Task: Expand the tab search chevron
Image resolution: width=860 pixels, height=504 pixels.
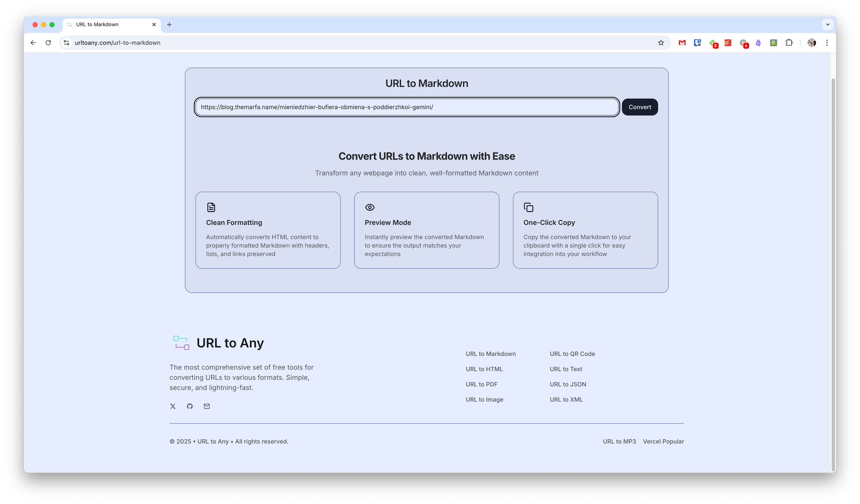Action: (x=827, y=25)
